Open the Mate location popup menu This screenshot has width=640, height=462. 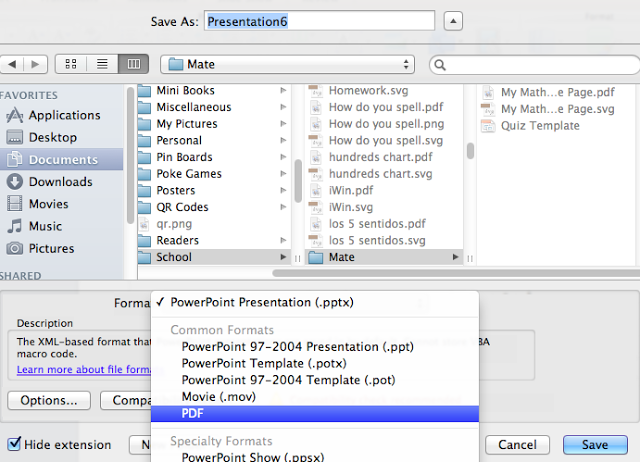pos(287,64)
